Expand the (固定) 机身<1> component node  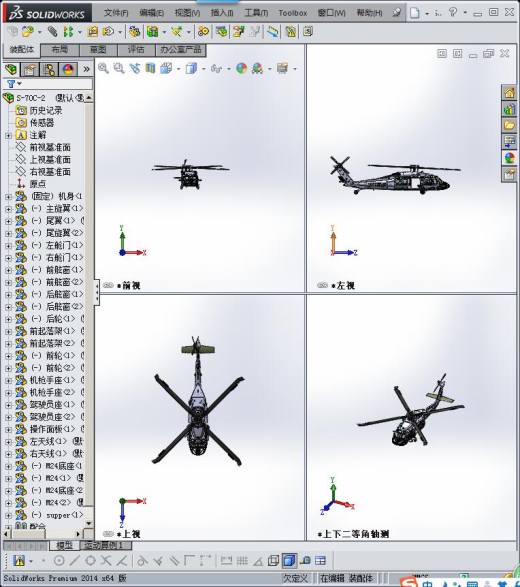coord(8,197)
